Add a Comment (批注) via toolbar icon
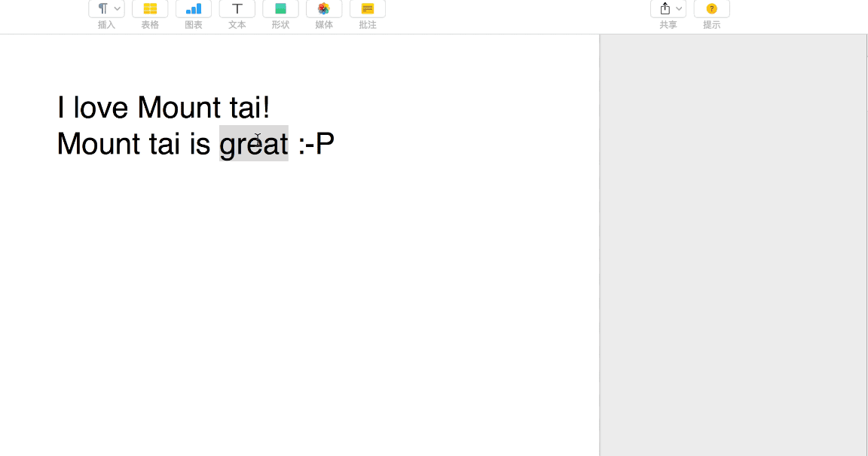The height and width of the screenshot is (456, 868). click(368, 9)
